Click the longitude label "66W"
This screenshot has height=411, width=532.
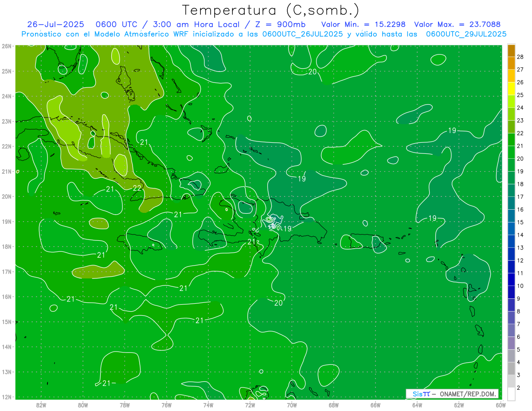(375, 405)
